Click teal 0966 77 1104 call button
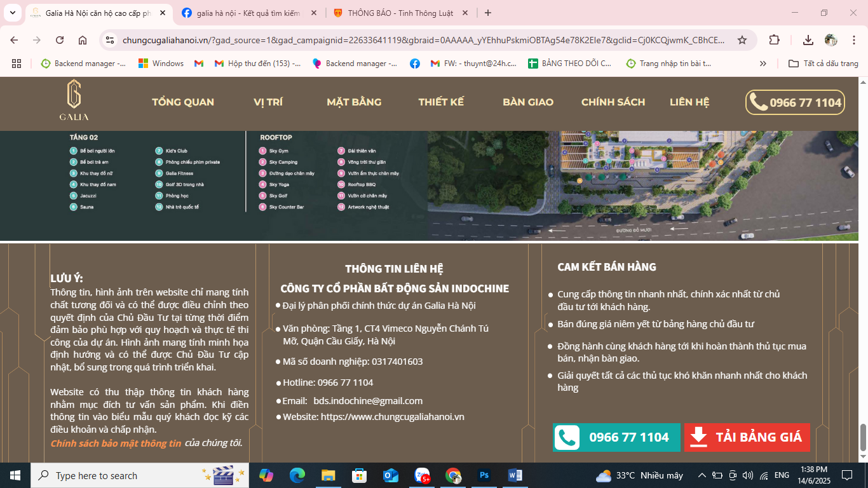 tap(616, 437)
